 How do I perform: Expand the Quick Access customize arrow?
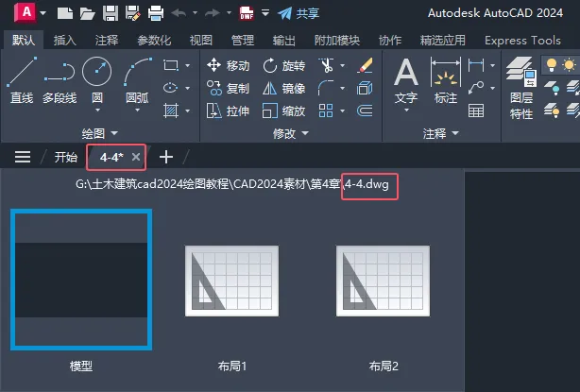[265, 13]
